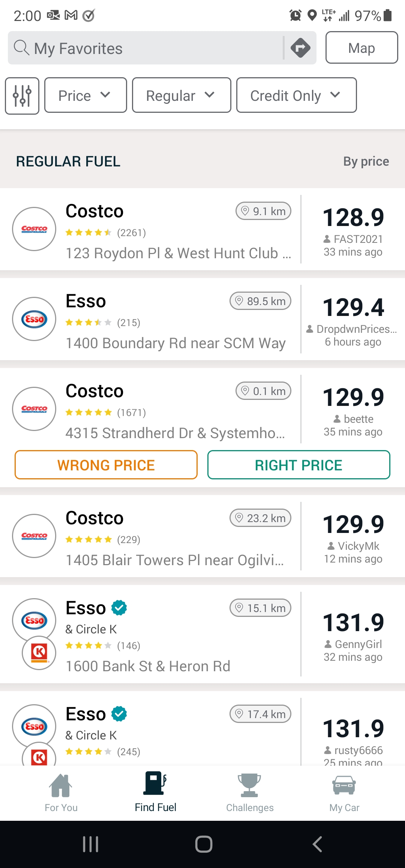Viewport: 405px width, 868px height.
Task: Tap Esso logo for Boundary Rd station
Action: pos(34,319)
